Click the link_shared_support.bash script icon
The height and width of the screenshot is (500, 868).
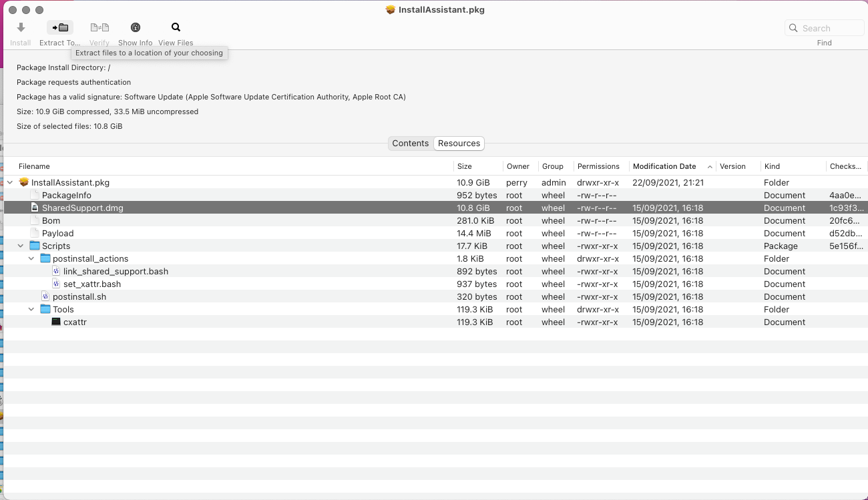pos(56,271)
